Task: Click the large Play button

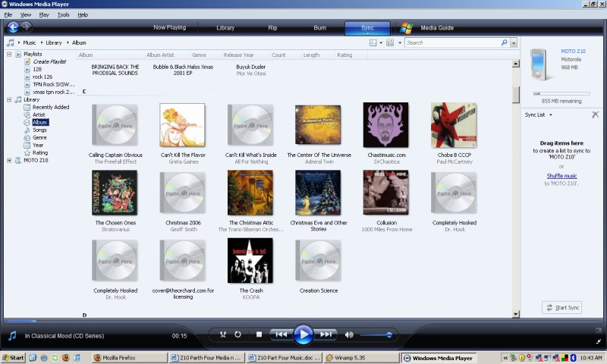Action: [x=303, y=334]
